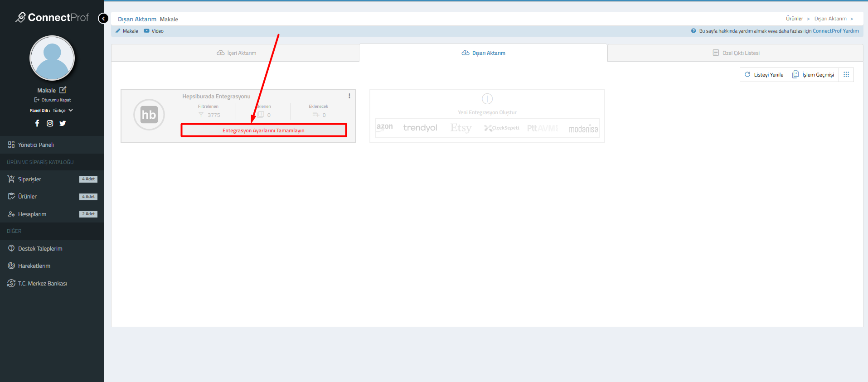868x382 pixels.
Task: Click the Twitter bird icon
Action: pyautogui.click(x=63, y=123)
